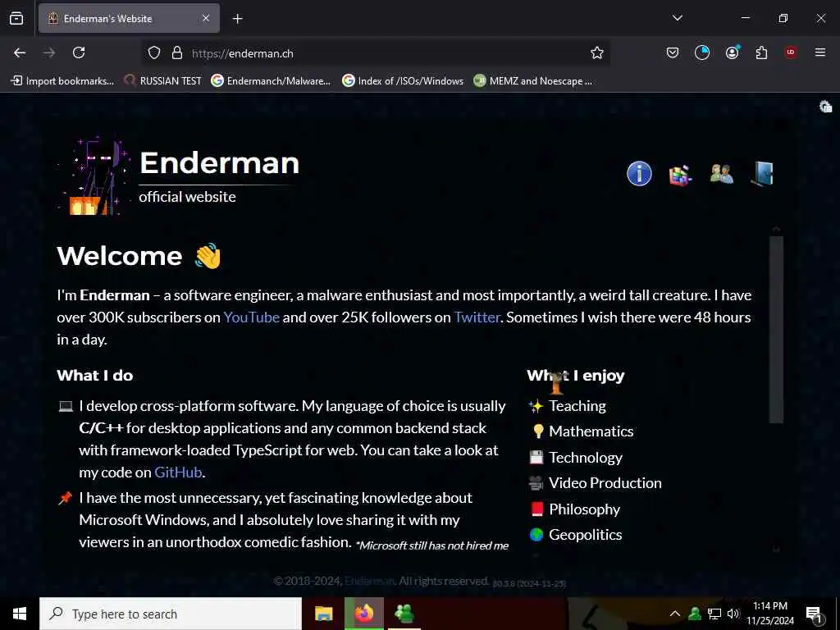Screen dimensions: 840x630
Task: Open Import bookmarks toolbar item
Action: 62,81
